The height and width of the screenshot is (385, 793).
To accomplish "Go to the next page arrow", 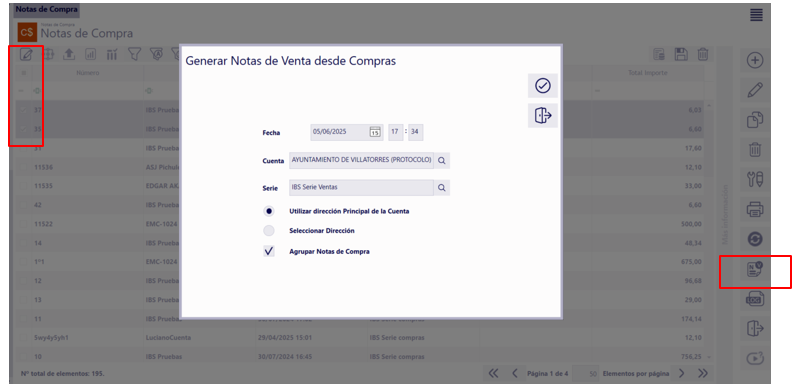I will 681,373.
